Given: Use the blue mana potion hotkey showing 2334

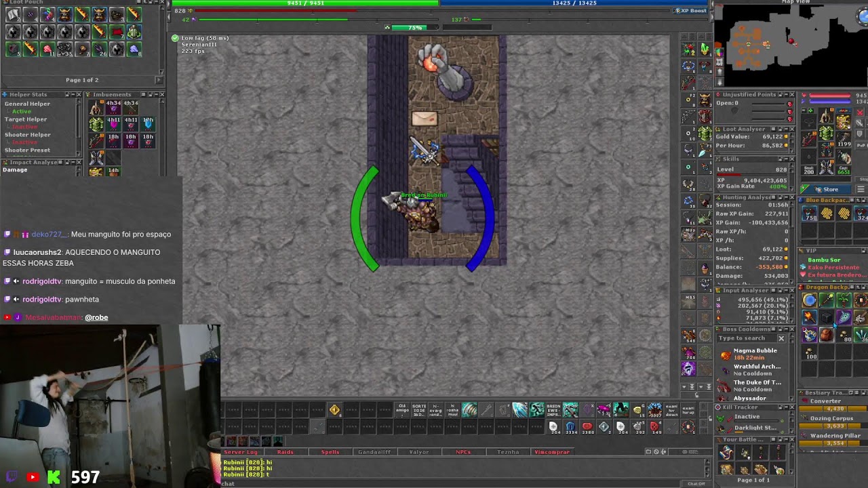Looking at the screenshot, I should pos(571,427).
